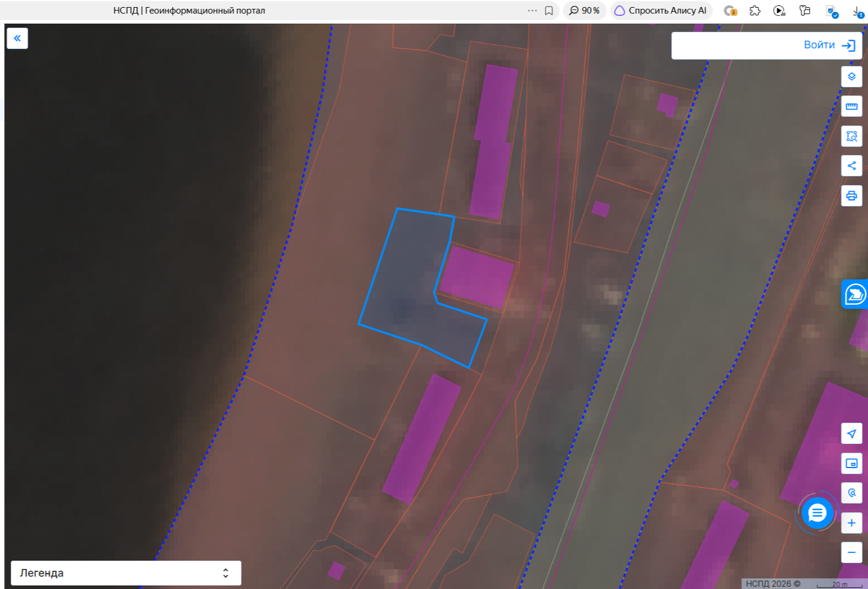Image resolution: width=868 pixels, height=589 pixels.
Task: Zoom out the map with minus
Action: coord(852,552)
